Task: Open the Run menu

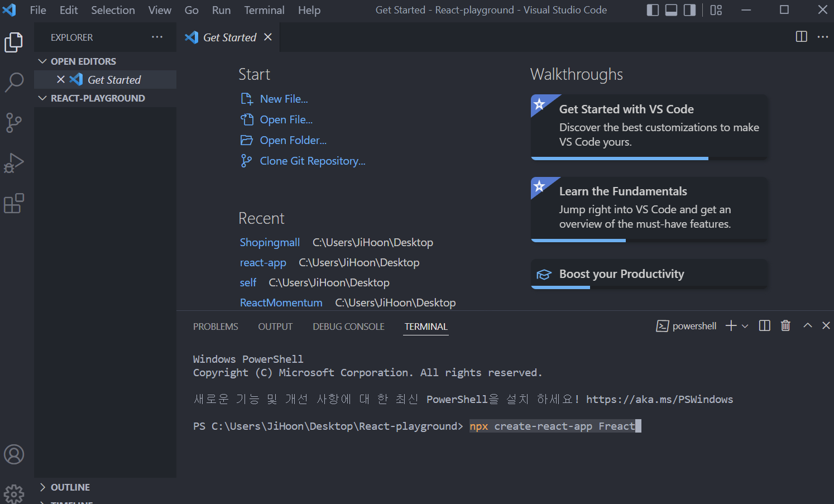Action: coord(221,10)
